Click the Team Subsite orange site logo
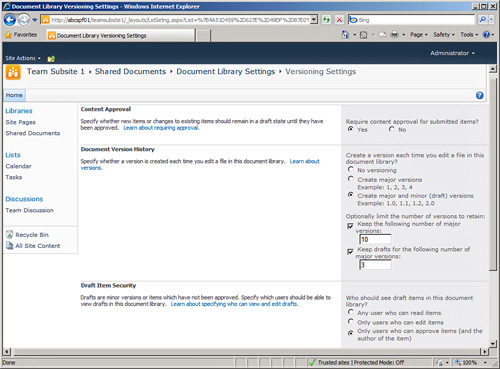 (x=13, y=72)
